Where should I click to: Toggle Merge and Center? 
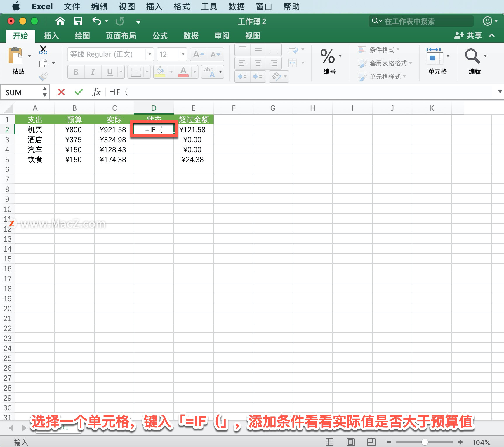point(293,63)
